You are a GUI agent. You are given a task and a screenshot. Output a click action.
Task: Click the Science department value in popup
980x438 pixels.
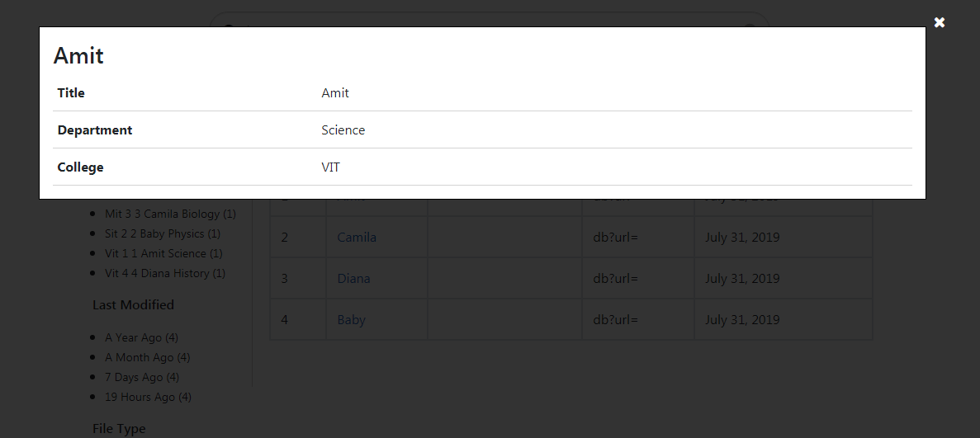pos(343,130)
